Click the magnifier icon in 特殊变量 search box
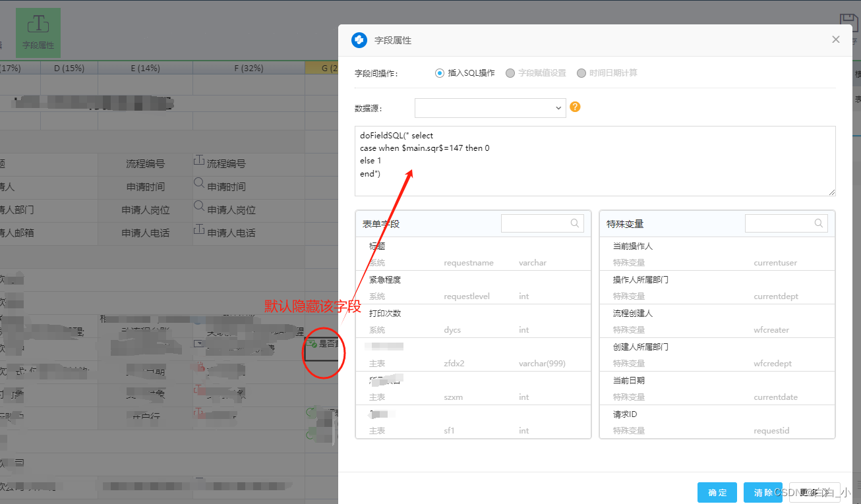The height and width of the screenshot is (504, 861). tap(819, 223)
